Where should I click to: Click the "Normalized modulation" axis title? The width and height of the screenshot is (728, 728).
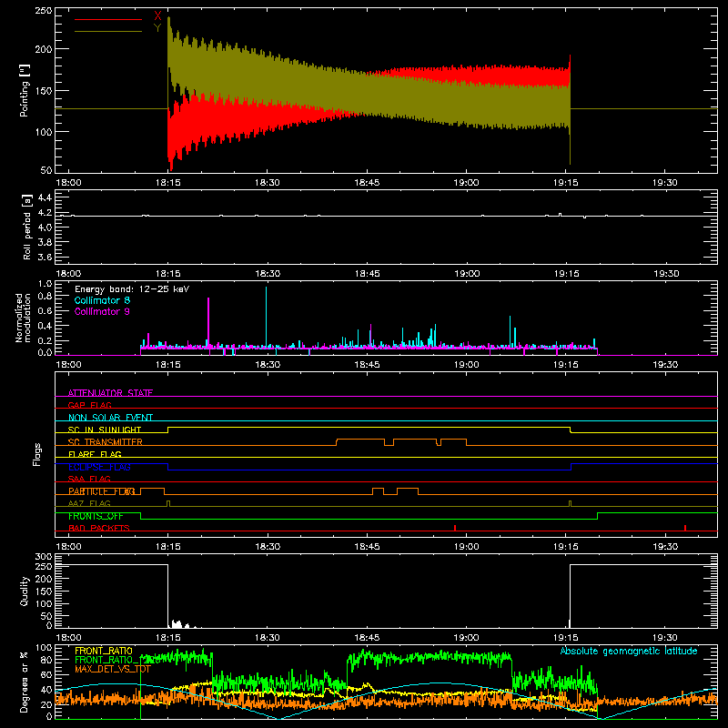coord(23,318)
